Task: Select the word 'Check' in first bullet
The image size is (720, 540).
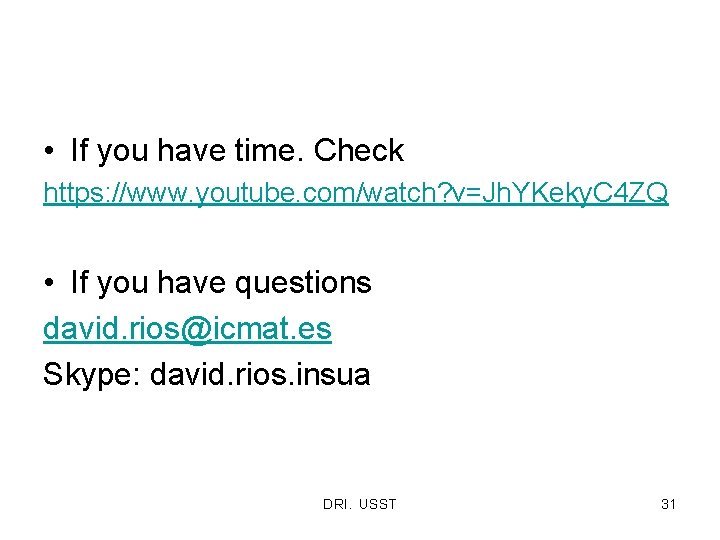Action: pyautogui.click(x=358, y=152)
